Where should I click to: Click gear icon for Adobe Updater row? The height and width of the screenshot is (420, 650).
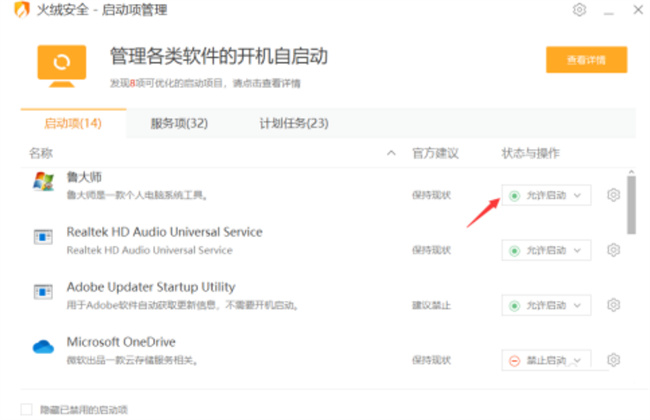coord(614,305)
